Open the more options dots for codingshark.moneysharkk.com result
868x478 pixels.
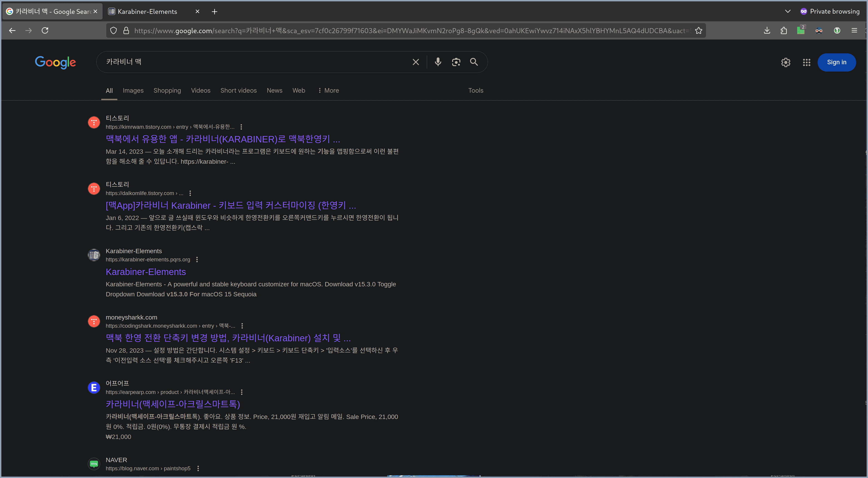(x=242, y=326)
